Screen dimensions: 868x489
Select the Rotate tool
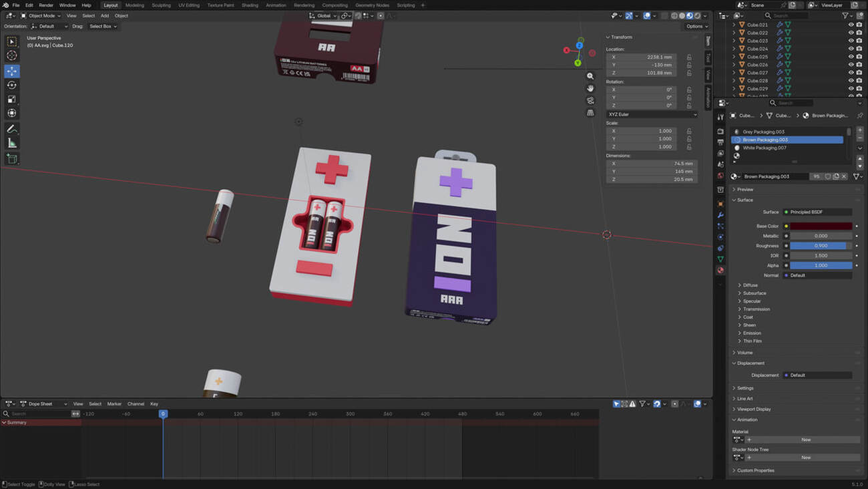coord(12,85)
